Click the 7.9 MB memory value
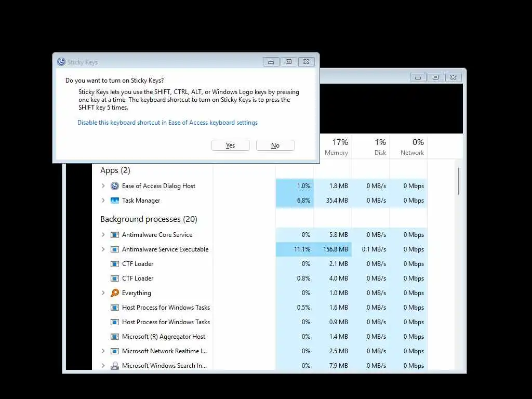532x399 pixels. coord(338,366)
